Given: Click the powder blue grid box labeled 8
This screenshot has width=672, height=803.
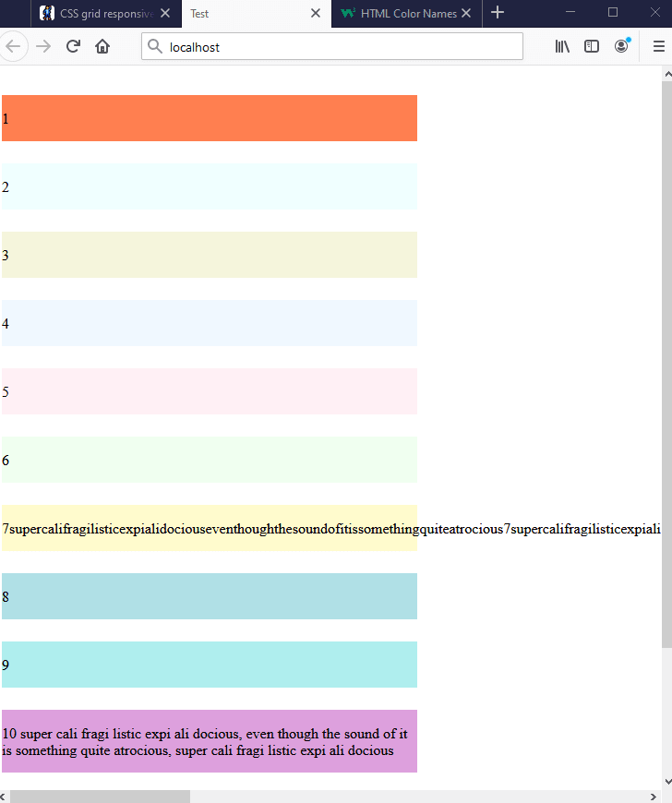Looking at the screenshot, I should tap(209, 596).
